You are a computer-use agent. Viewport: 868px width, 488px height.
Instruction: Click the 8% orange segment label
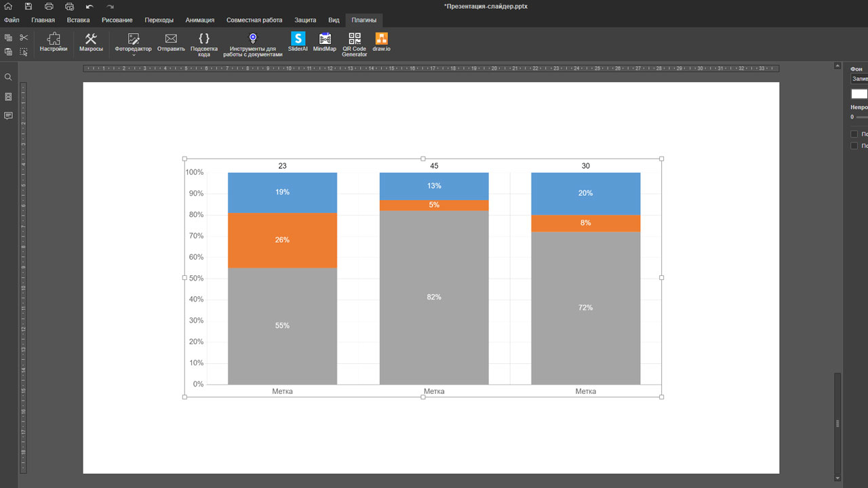(586, 223)
